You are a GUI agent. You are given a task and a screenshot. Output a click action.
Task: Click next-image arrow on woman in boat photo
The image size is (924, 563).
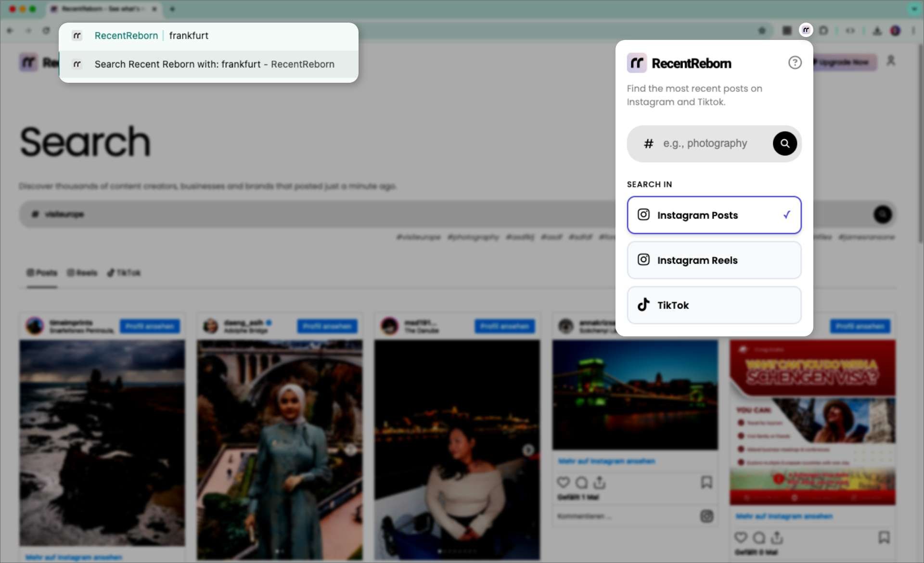(528, 450)
